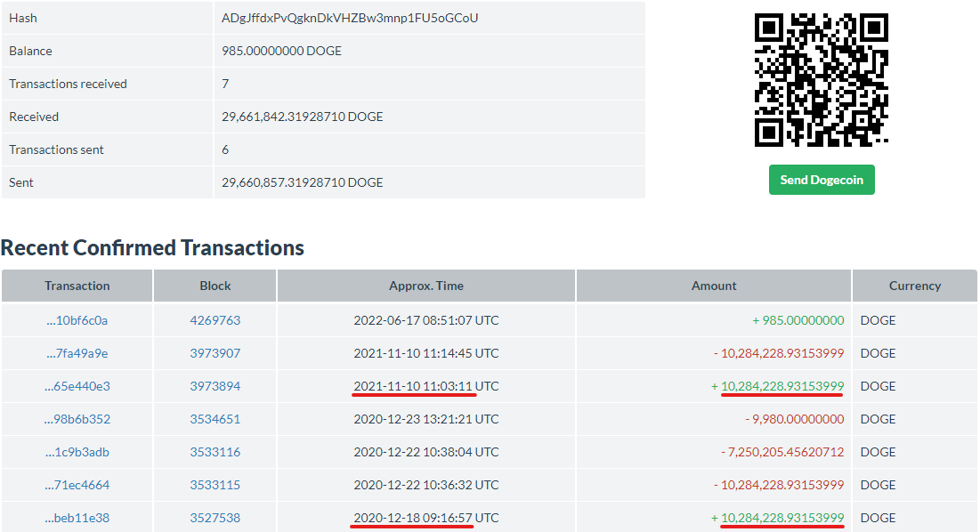Viewport: 980px width, 532px height.
Task: Click the green amount in row ...beb11e38
Action: point(777,519)
